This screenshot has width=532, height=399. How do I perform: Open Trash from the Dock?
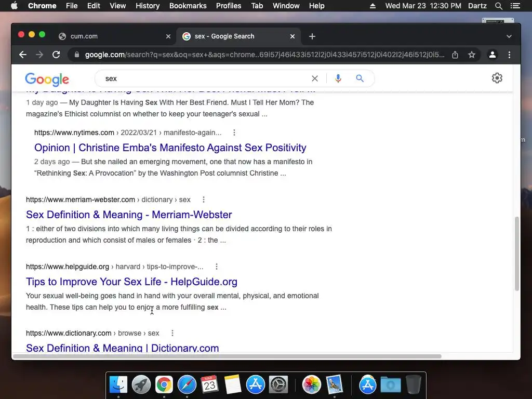point(413,384)
